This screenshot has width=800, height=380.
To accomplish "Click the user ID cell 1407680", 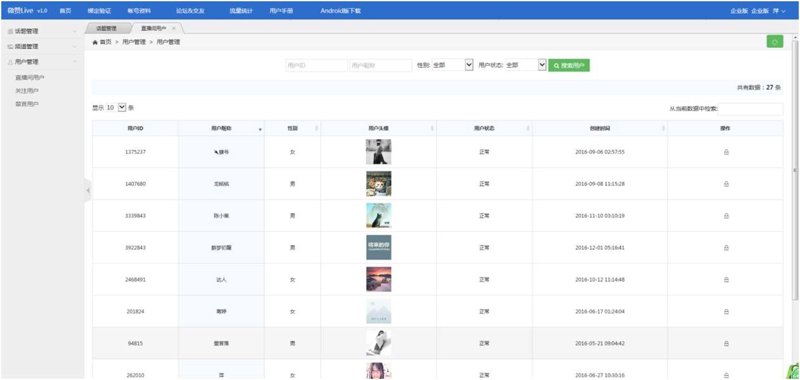I will coord(135,184).
